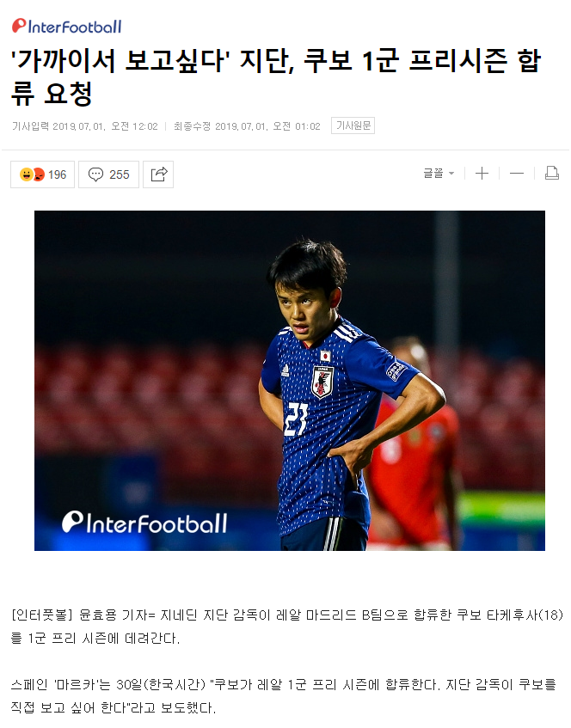Click the first paragraph starting with [인터풋볼]

pyautogui.click(x=287, y=627)
